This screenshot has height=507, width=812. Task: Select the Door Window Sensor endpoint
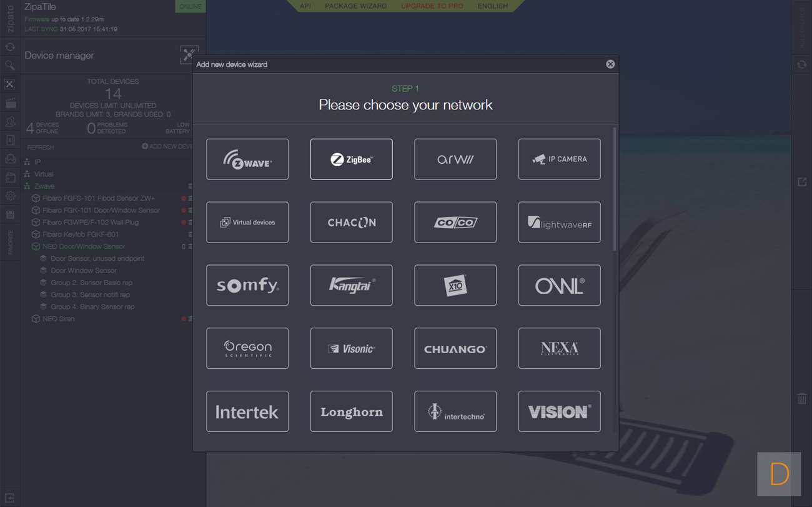coord(84,271)
